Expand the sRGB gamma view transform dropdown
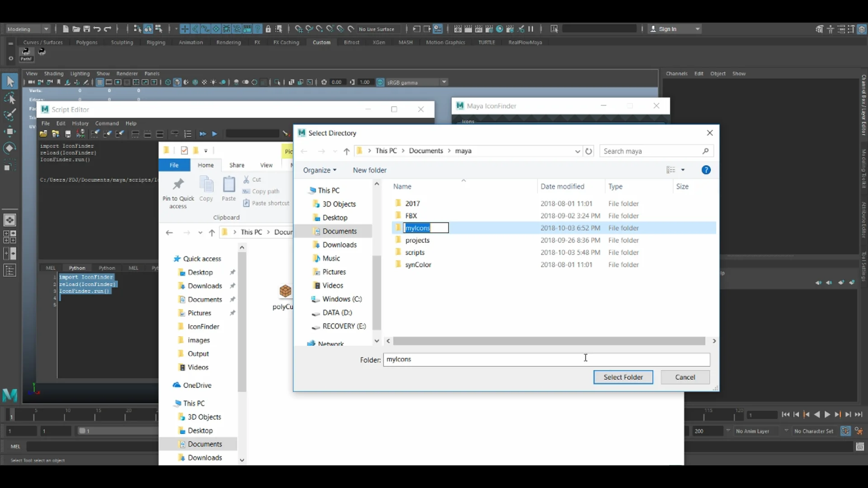This screenshot has height=488, width=868. (x=444, y=82)
